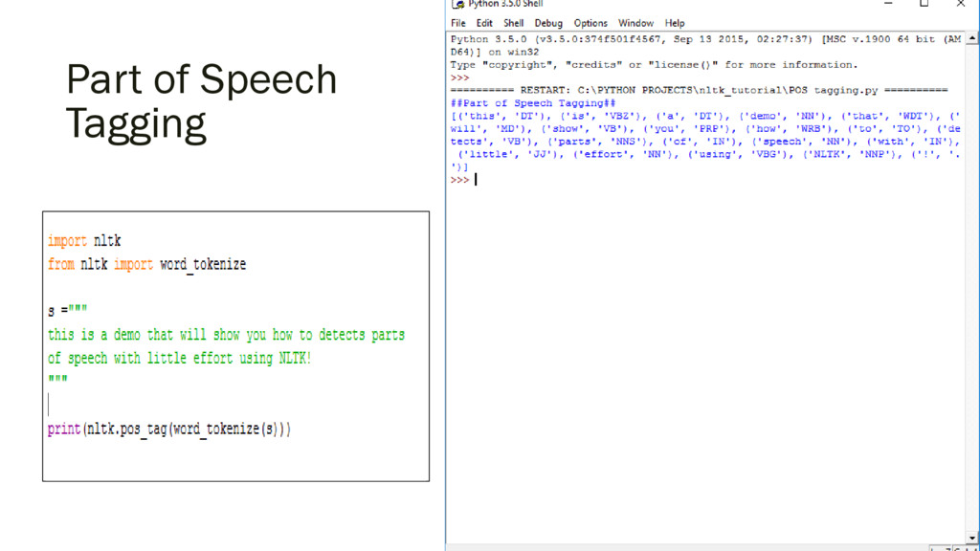
Task: Click the scrollbar up arrow in the shell
Action: (972, 38)
